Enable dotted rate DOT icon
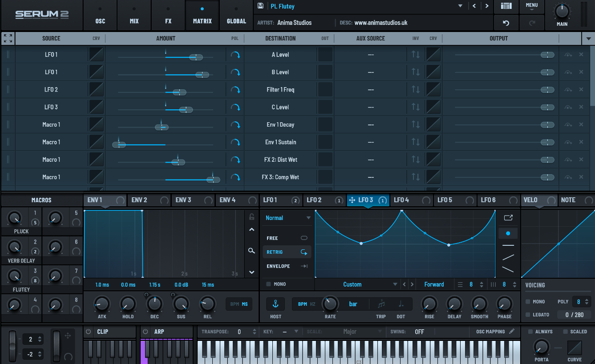The height and width of the screenshot is (364, 595). pyautogui.click(x=401, y=304)
